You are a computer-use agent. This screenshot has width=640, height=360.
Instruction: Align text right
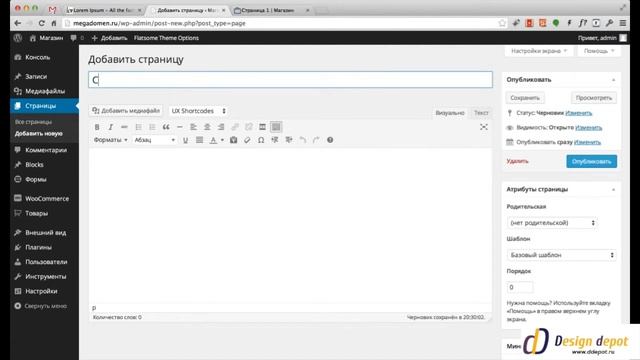tap(221, 127)
